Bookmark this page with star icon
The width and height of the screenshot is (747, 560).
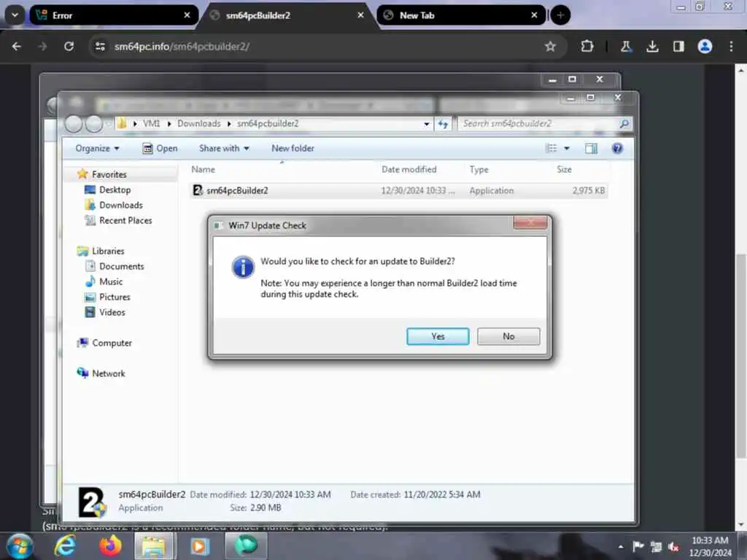pyautogui.click(x=550, y=46)
